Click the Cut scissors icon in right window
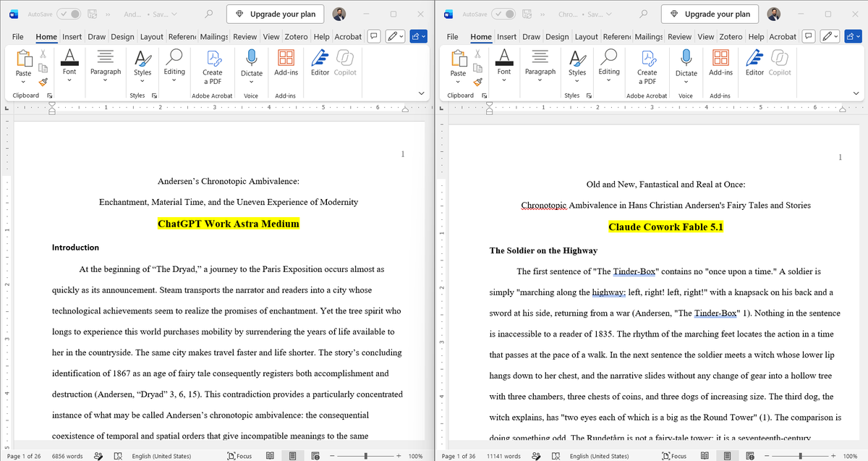This screenshot has width=868, height=461. [478, 54]
